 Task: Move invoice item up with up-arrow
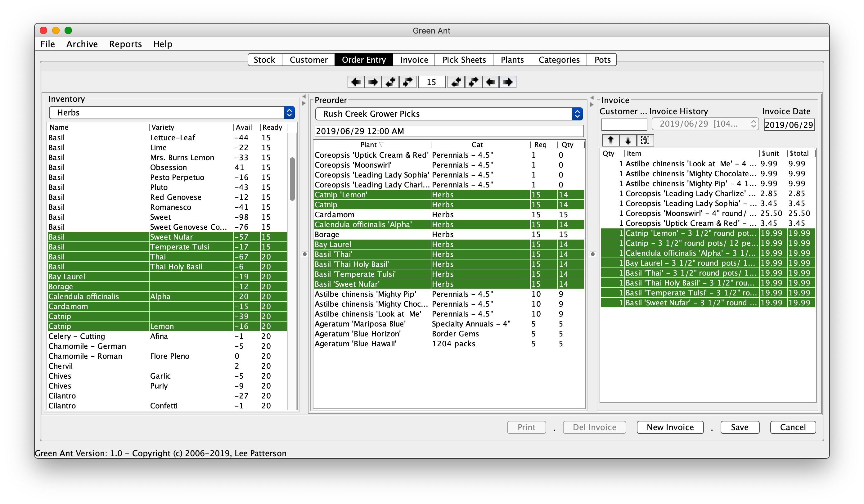coord(610,140)
